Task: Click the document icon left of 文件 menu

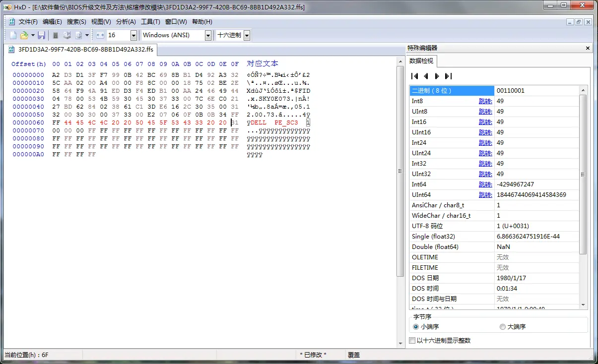Action: coord(12,22)
